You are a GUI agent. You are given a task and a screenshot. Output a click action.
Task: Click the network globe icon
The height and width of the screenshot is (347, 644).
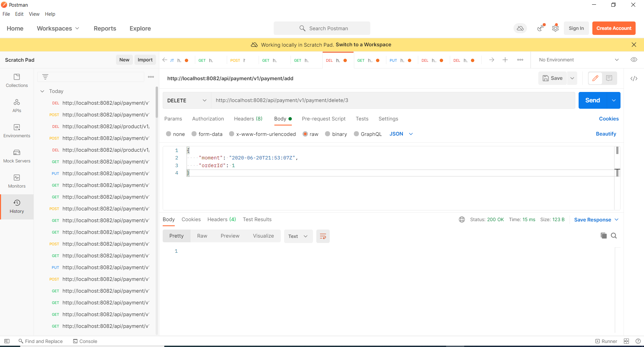tap(462, 219)
